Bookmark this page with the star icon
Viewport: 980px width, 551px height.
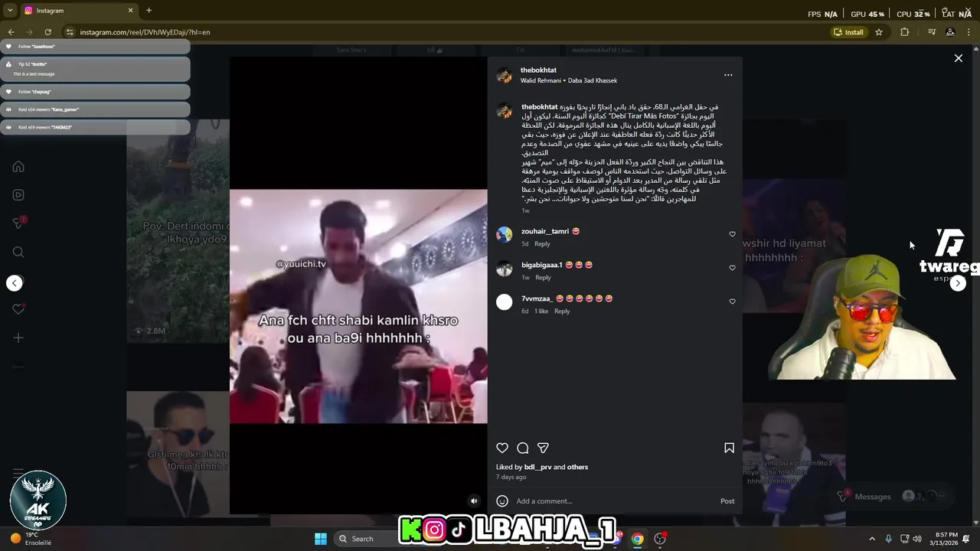click(x=879, y=32)
